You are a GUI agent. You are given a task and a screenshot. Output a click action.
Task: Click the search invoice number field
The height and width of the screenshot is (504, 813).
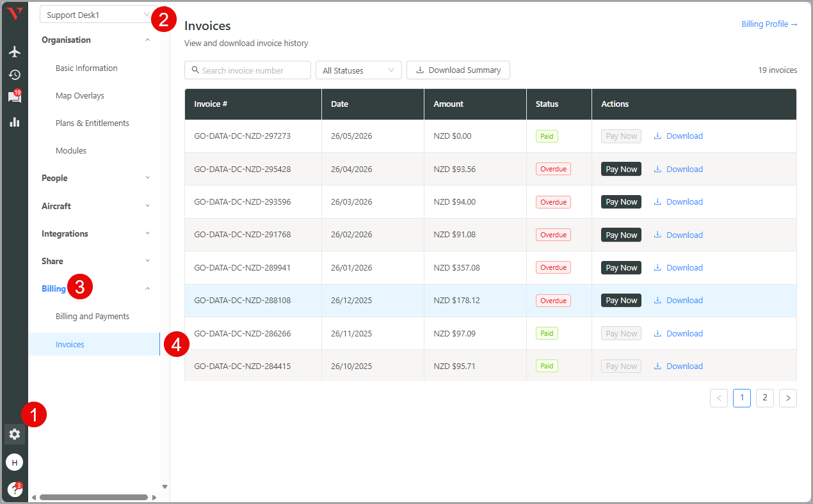point(248,70)
